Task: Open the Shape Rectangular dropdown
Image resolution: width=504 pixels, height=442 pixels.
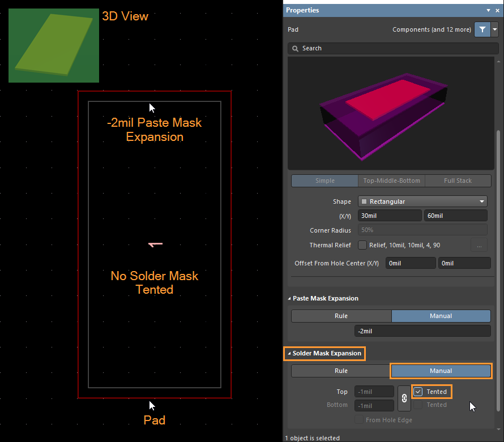Action: 422,201
